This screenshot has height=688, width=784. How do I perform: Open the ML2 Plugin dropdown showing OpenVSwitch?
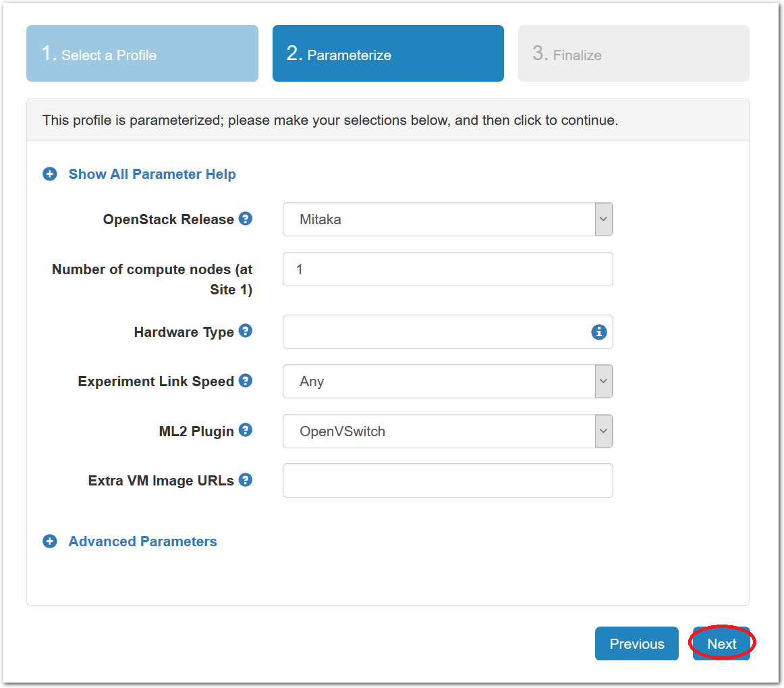point(447,431)
